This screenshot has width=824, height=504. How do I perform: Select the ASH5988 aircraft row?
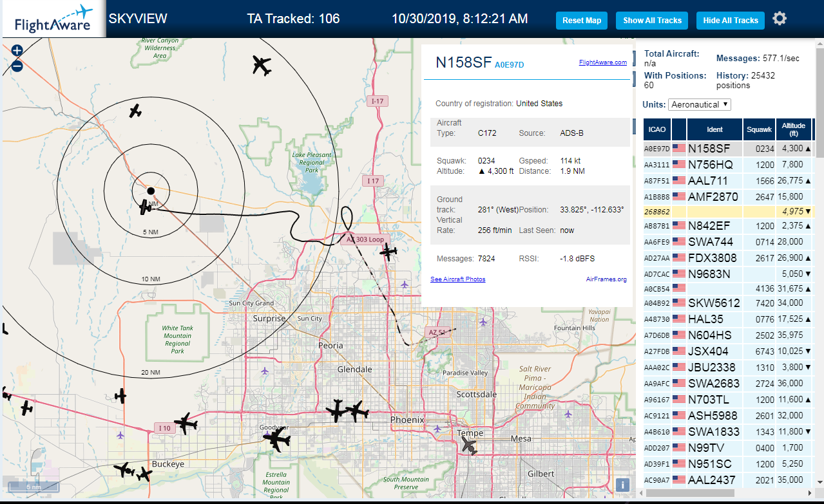(x=729, y=416)
